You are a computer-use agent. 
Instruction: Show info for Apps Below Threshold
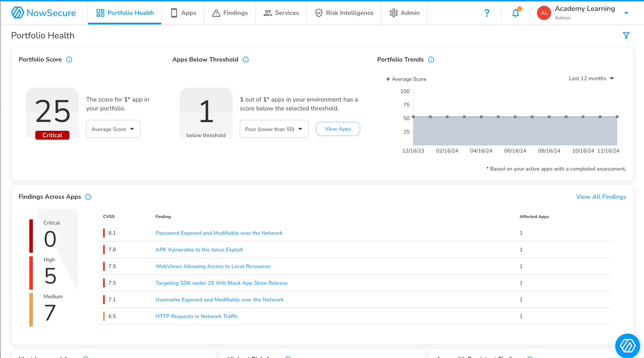click(246, 60)
